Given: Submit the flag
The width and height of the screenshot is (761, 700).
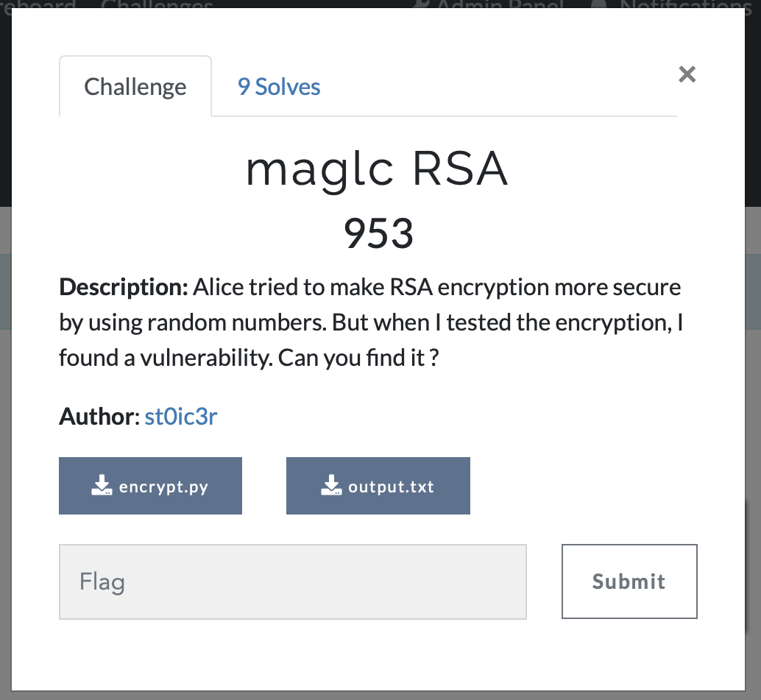Looking at the screenshot, I should [x=629, y=581].
